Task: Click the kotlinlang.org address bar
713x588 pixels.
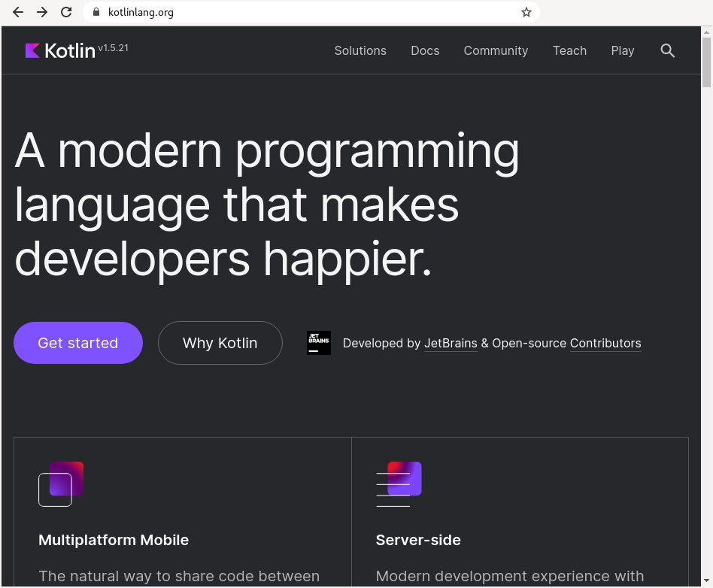Action: pyautogui.click(x=311, y=12)
